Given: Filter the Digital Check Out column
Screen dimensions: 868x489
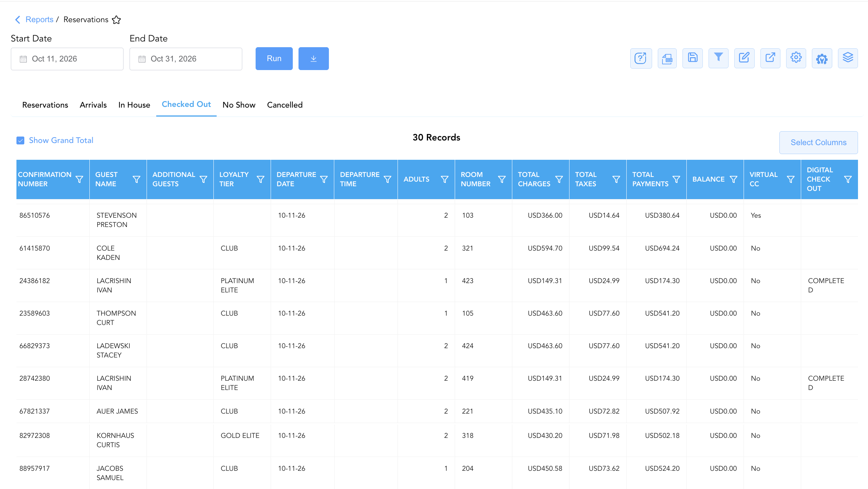Looking at the screenshot, I should coord(848,179).
